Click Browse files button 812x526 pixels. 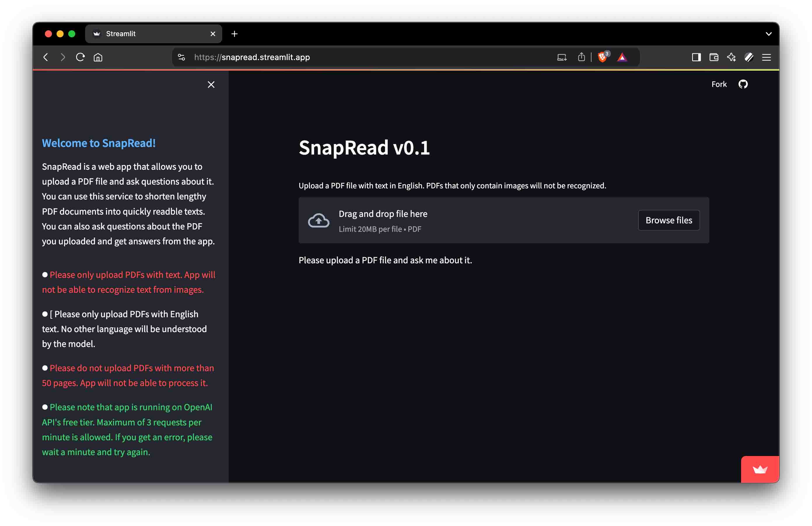tap(669, 220)
